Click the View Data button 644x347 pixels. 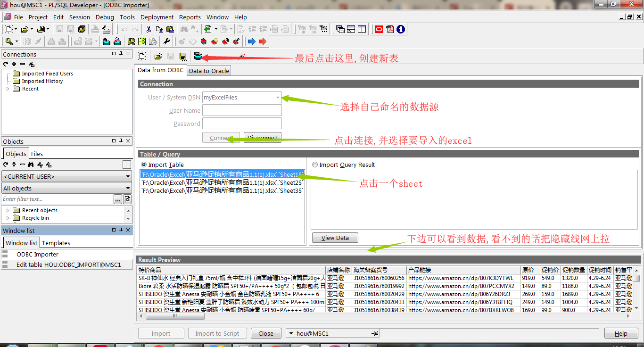(x=335, y=238)
